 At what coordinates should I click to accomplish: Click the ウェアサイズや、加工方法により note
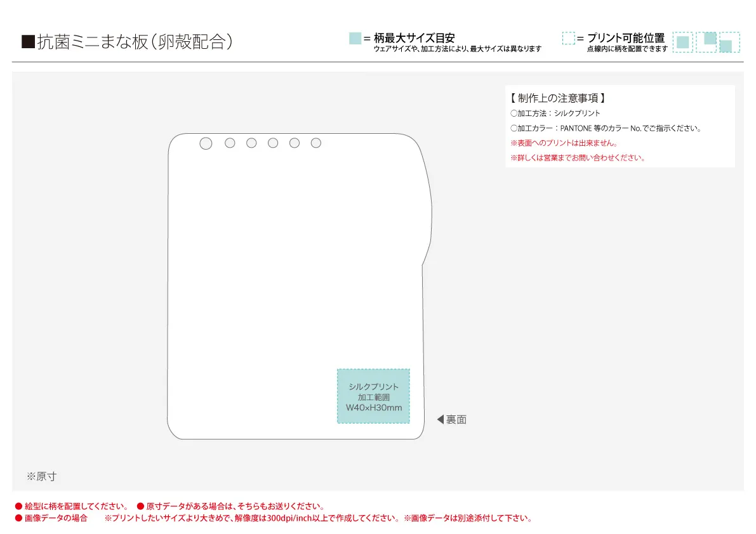click(x=458, y=49)
